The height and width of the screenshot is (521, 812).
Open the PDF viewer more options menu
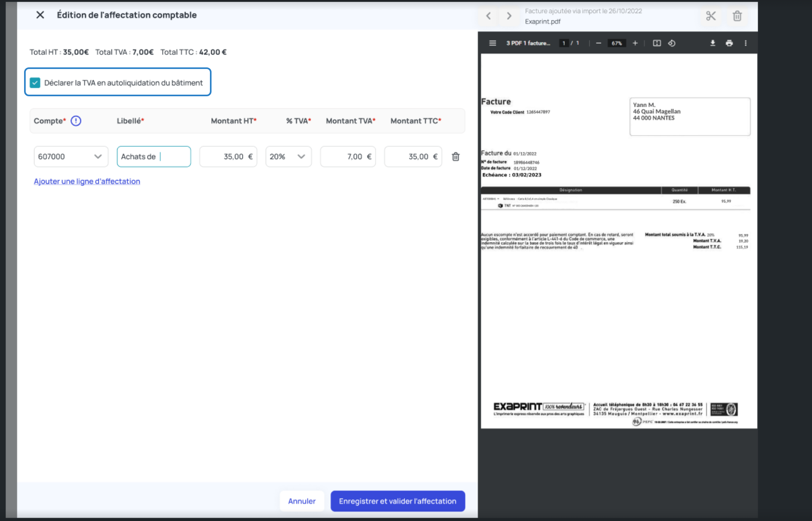point(745,43)
